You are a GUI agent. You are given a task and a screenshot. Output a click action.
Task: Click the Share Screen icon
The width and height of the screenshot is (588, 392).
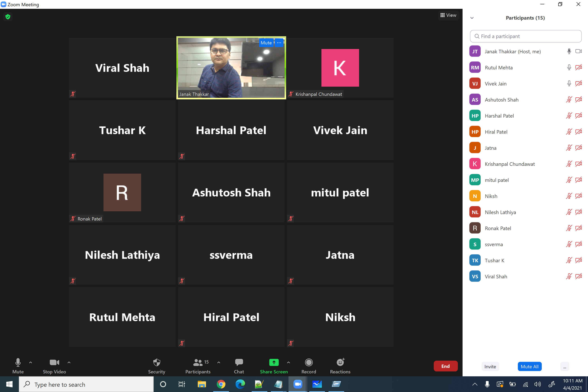coord(274,362)
